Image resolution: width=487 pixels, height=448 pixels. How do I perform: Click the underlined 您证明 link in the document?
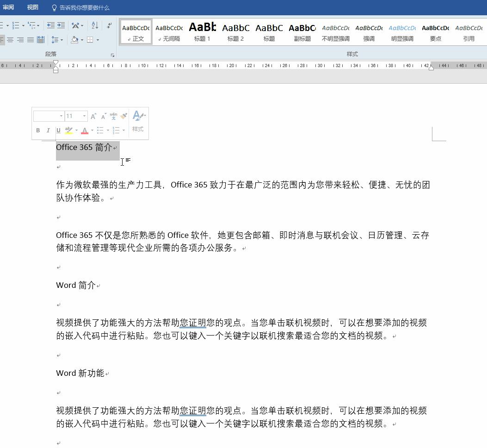pyautogui.click(x=192, y=323)
